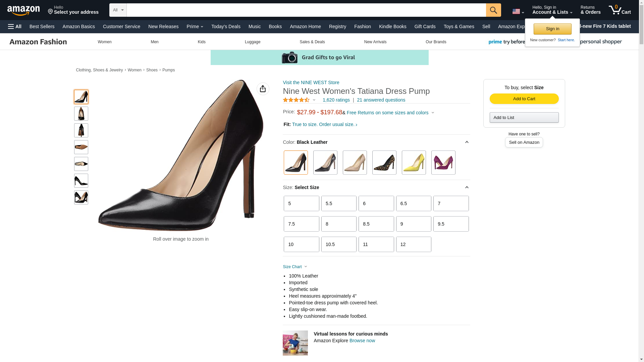Click the US flag language selector
The width and height of the screenshot is (644, 362).
(518, 11)
